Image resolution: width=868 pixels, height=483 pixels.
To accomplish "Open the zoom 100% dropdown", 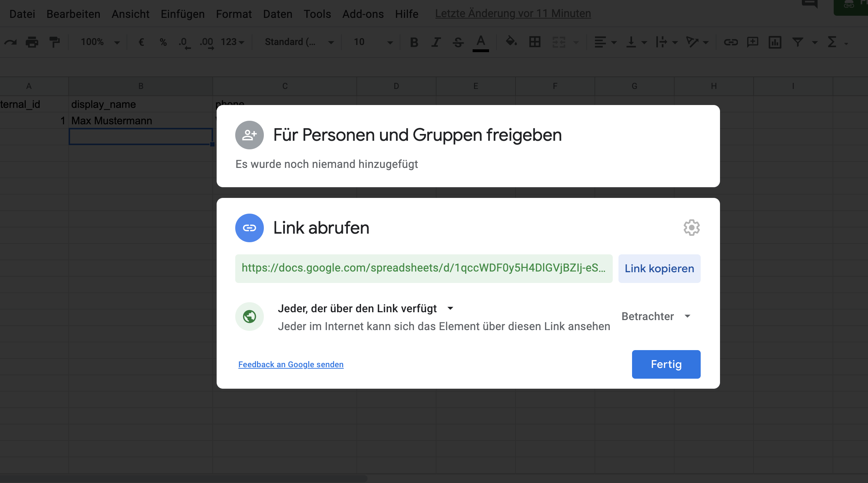I will point(100,42).
